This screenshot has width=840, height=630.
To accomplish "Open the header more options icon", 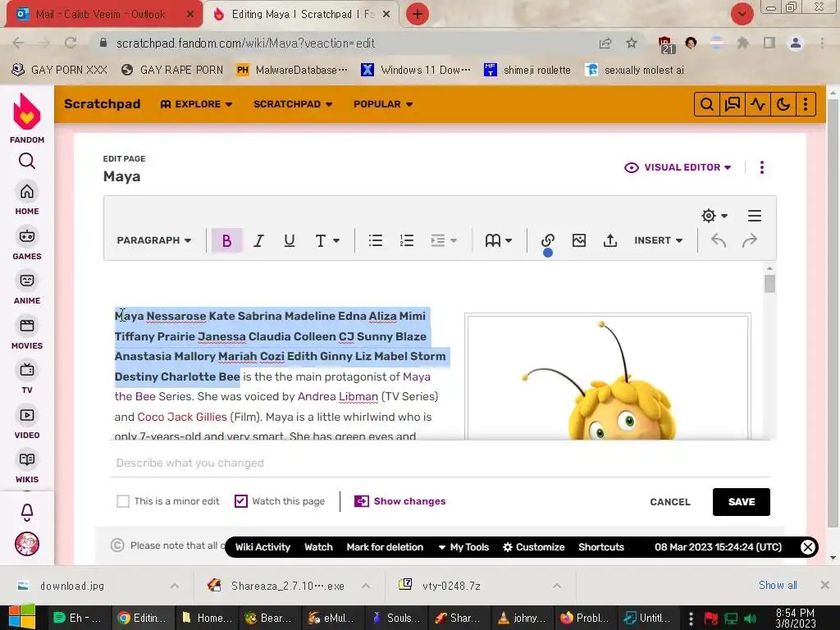I will tap(806, 104).
